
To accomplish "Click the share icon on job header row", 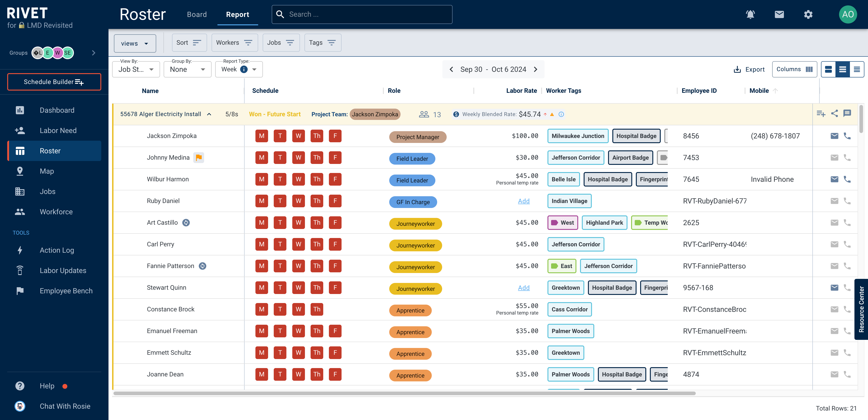I will click(x=834, y=113).
